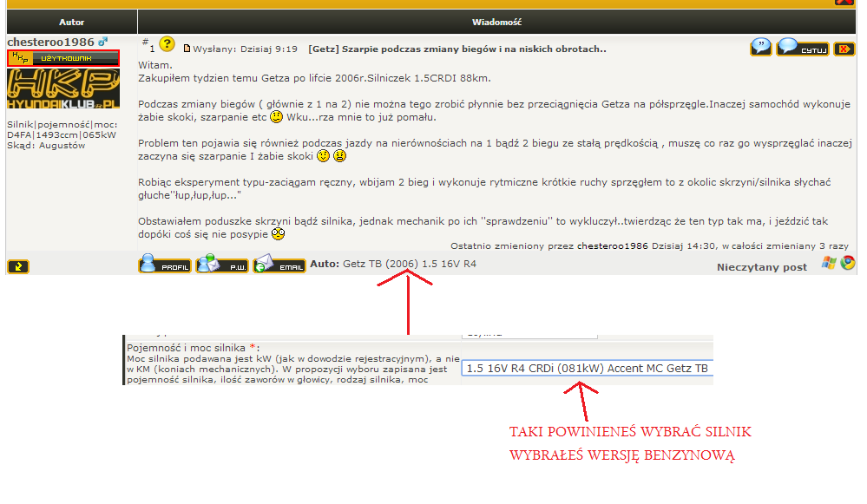Open the Profil button
The width and height of the screenshot is (867, 504).
[x=165, y=264]
